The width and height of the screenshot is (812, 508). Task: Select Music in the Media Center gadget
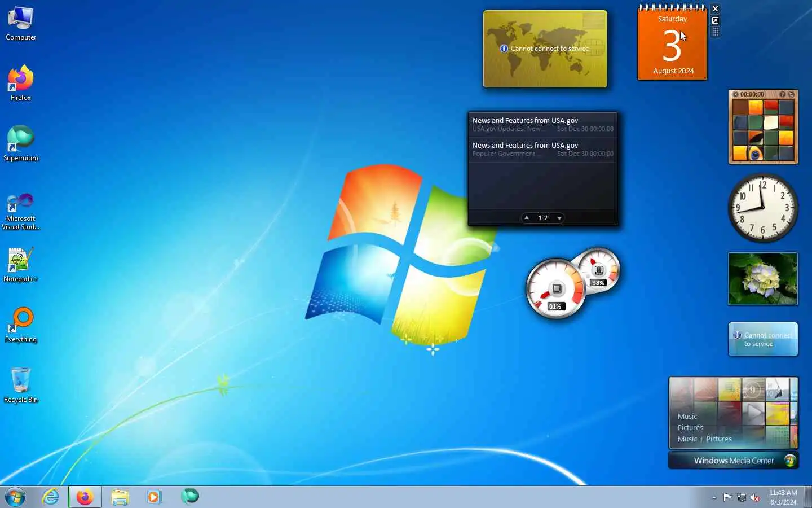pos(687,417)
